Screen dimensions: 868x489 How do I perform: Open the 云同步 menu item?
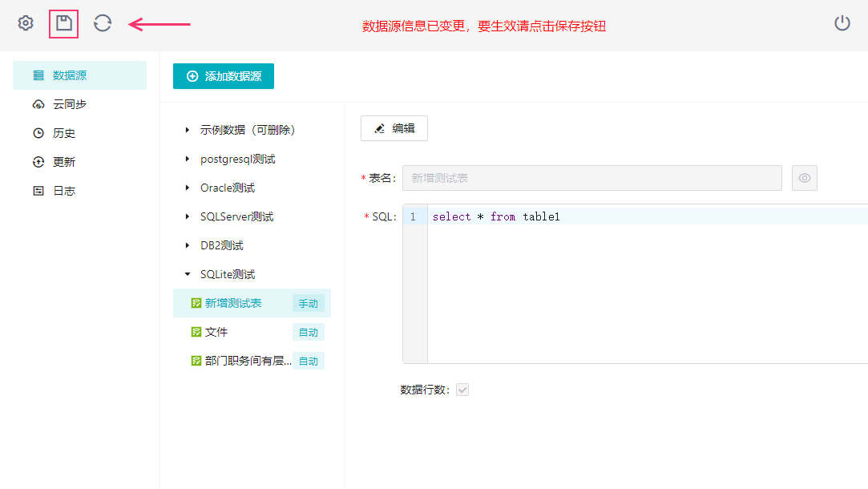pos(79,104)
